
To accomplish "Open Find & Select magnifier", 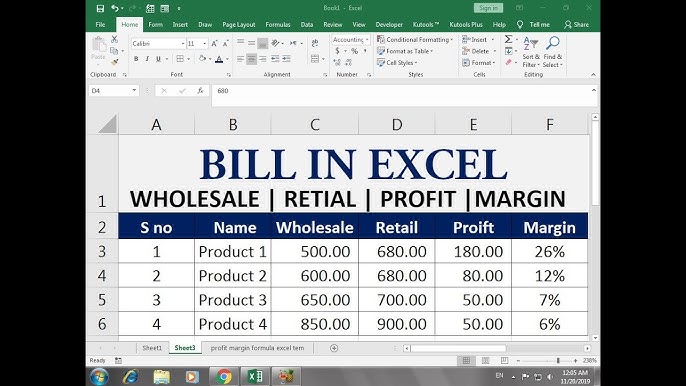I will (553, 52).
